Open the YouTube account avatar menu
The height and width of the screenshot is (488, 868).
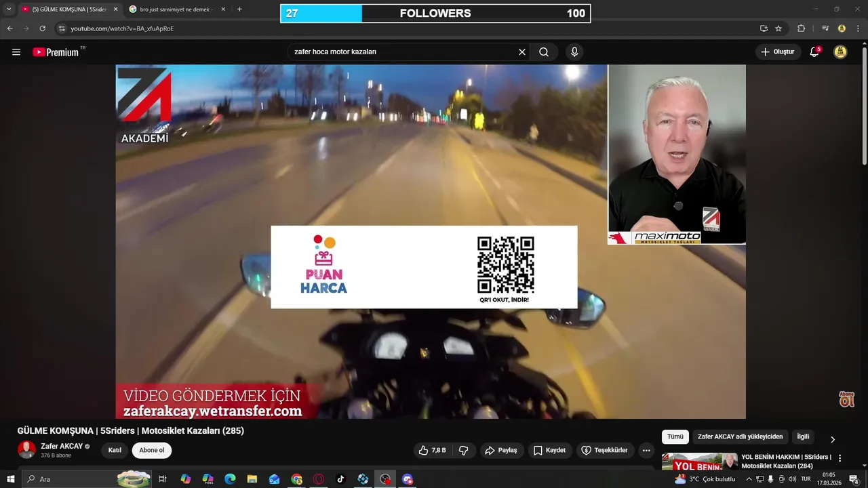click(x=840, y=52)
